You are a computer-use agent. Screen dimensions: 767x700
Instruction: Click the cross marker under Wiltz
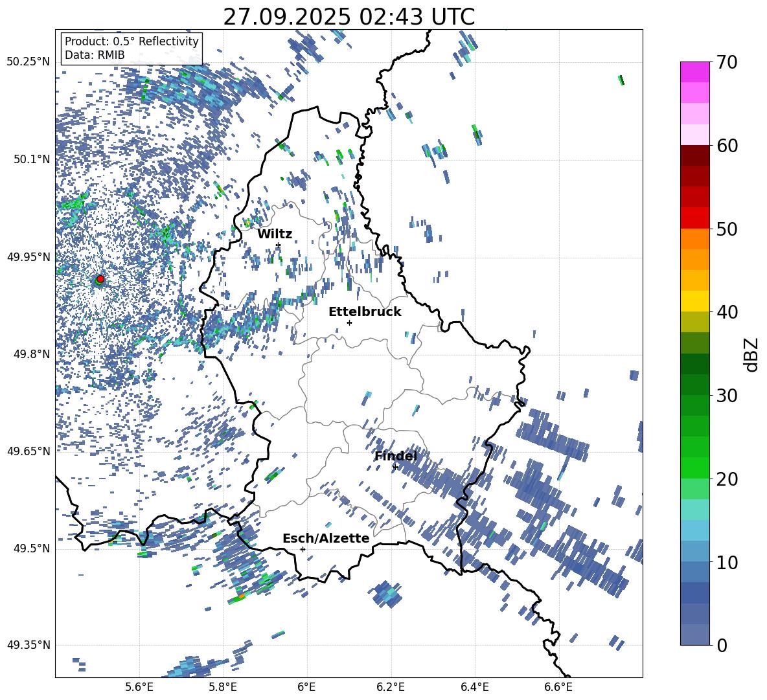pos(279,245)
